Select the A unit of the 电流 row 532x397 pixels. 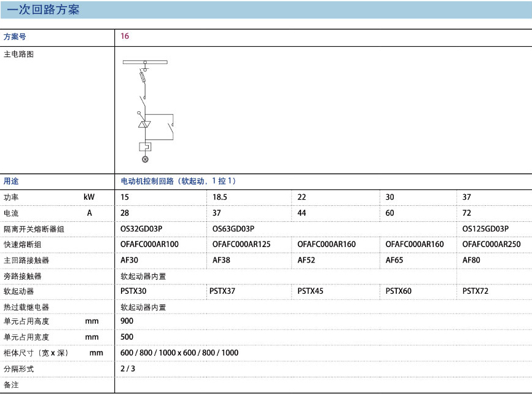[90, 213]
